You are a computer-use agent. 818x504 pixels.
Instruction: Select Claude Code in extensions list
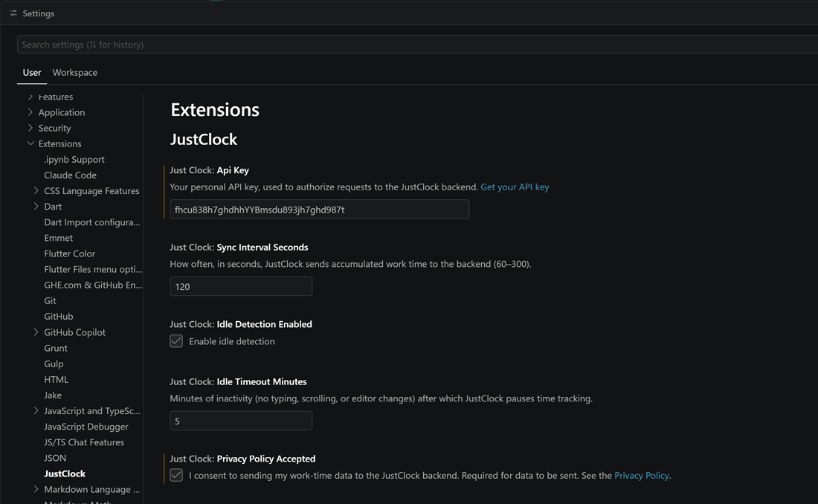coord(70,175)
